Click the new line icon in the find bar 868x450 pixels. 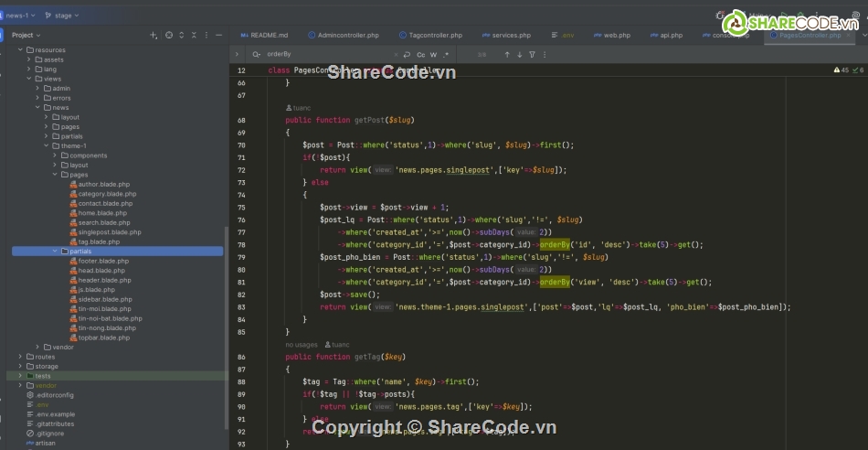[x=407, y=54]
